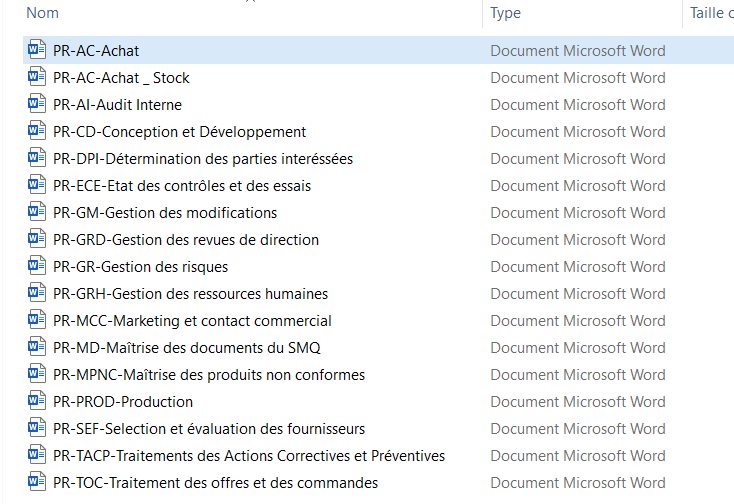Screen dimensions: 734x504
Task: Click the Word icon beside PR-AC-Achat
Action: click(37, 50)
